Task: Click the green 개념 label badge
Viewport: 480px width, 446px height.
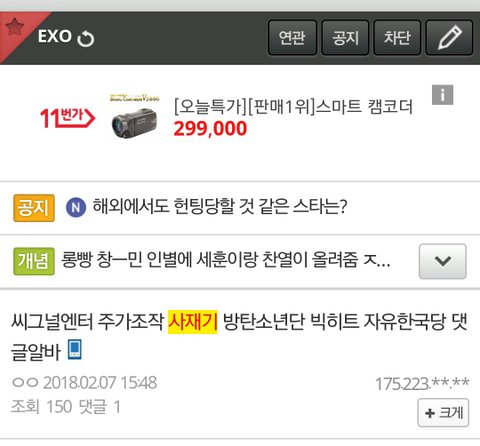Action: (x=34, y=261)
